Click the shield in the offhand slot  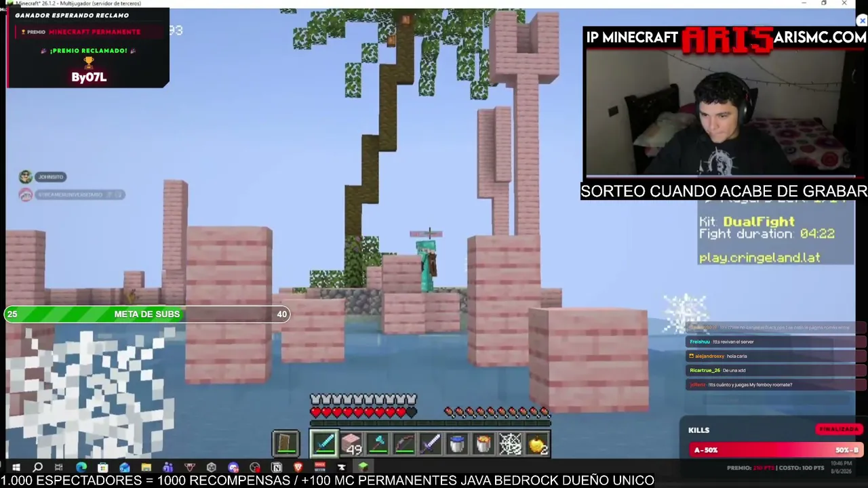coord(285,444)
